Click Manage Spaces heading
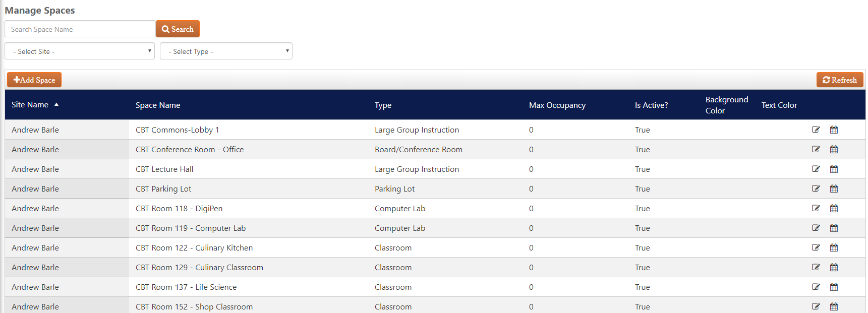 pyautogui.click(x=40, y=11)
